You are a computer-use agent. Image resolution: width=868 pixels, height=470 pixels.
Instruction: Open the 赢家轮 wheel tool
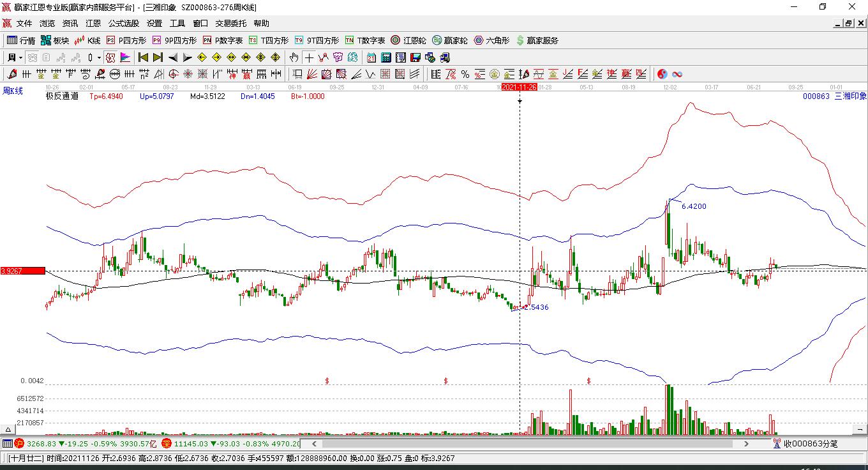point(450,40)
